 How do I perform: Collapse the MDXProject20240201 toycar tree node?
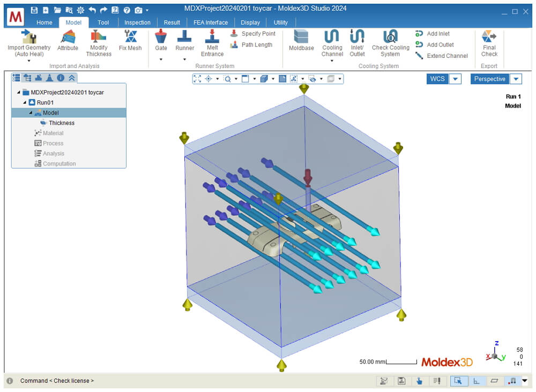[x=18, y=92]
